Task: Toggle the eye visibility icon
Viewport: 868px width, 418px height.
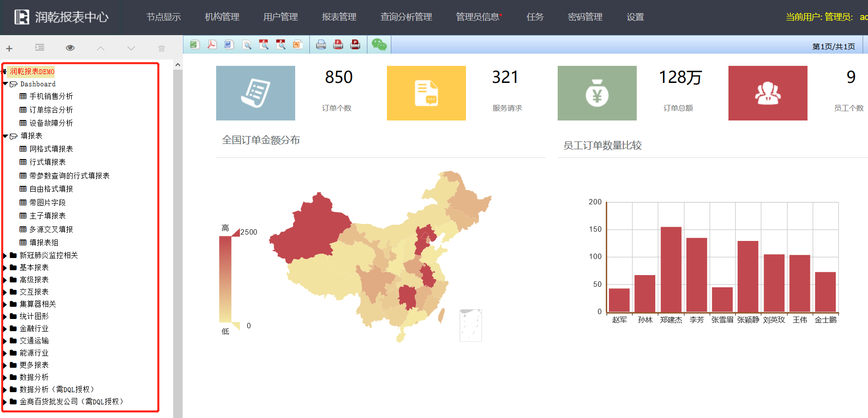Action: (70, 48)
